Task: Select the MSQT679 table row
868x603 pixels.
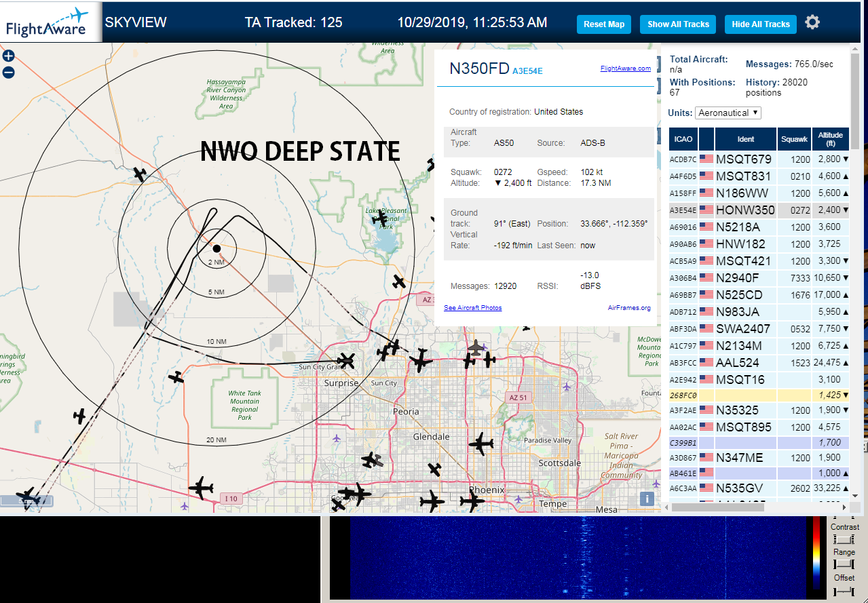Action: [759, 159]
